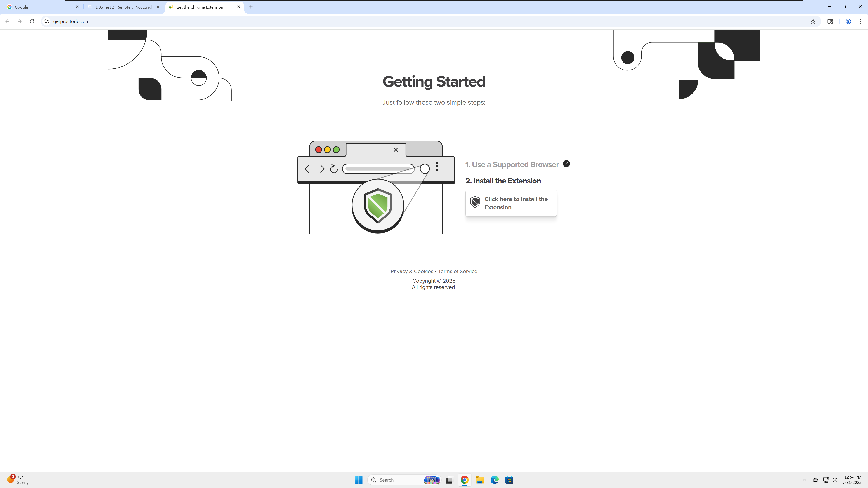This screenshot has width=868, height=488.
Task: Click 'Just follow these two simple steps' text
Action: click(x=434, y=102)
